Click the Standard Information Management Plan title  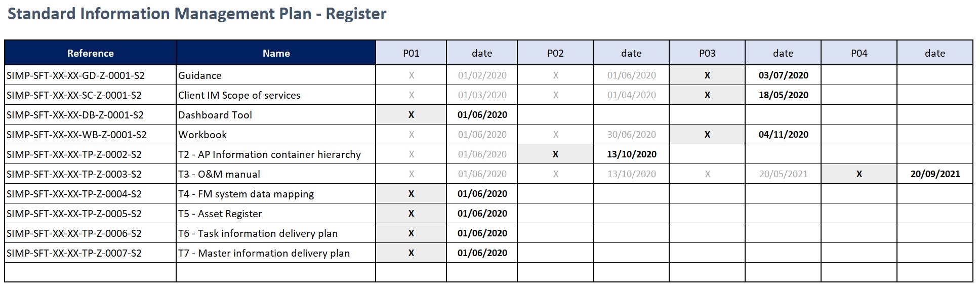coord(197,14)
